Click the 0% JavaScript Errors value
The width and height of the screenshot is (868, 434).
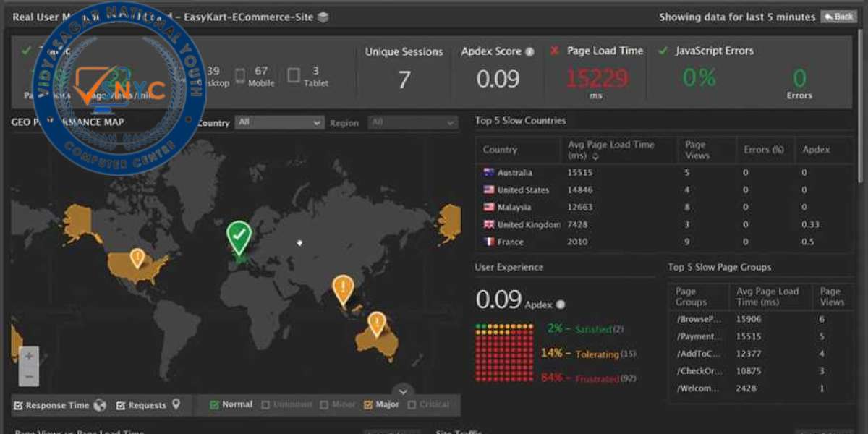pyautogui.click(x=699, y=77)
